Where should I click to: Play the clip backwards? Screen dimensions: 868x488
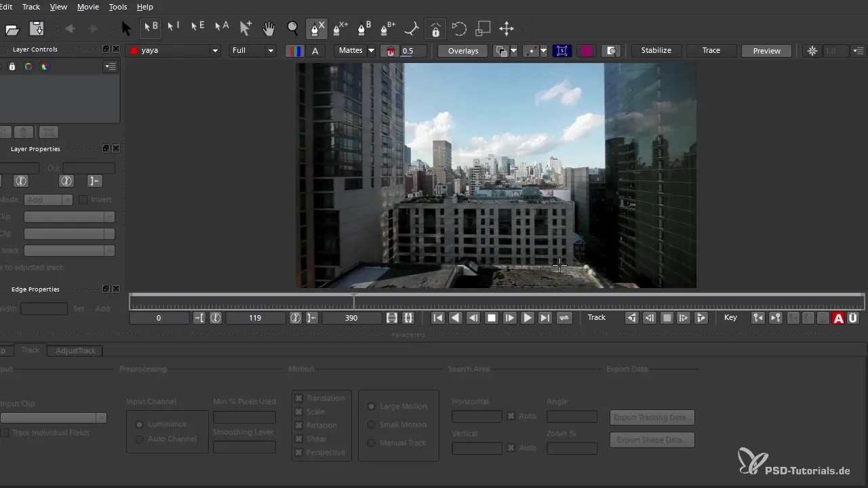pos(456,318)
